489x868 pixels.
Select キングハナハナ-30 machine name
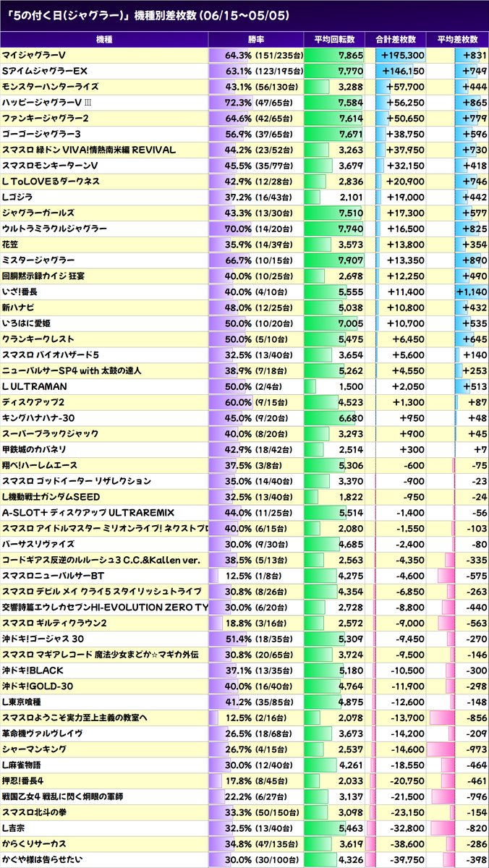40,418
